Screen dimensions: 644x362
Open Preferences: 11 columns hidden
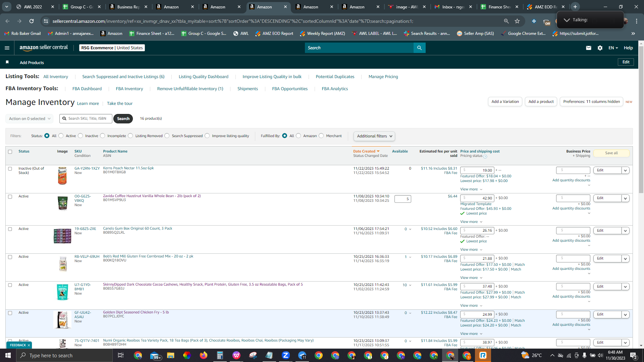(x=591, y=102)
